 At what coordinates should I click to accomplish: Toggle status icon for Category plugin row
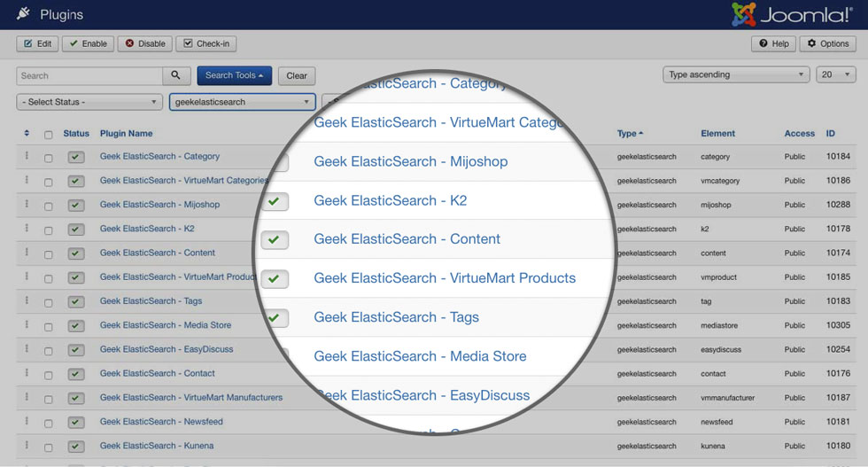(x=76, y=158)
